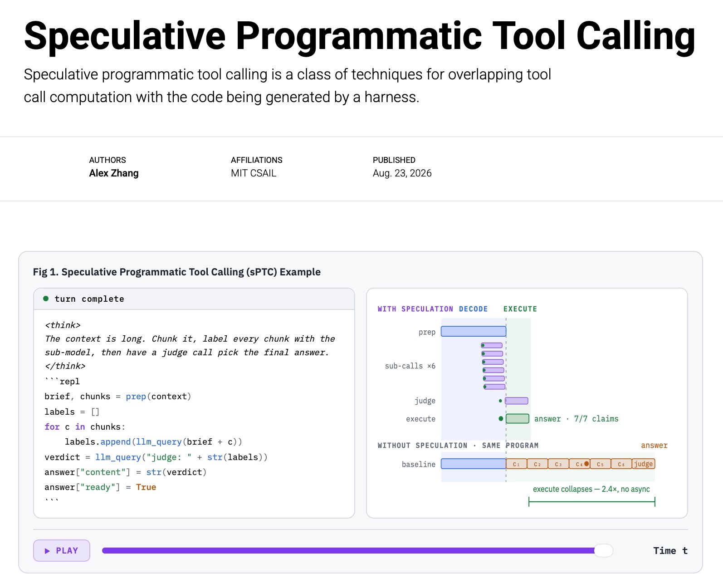Click the green dot beside turn complete
Viewport: 723px width, 588px height.
point(46,299)
